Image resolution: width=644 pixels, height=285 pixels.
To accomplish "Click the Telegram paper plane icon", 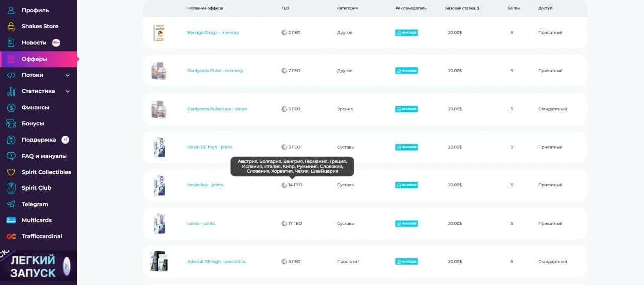I will (x=11, y=204).
